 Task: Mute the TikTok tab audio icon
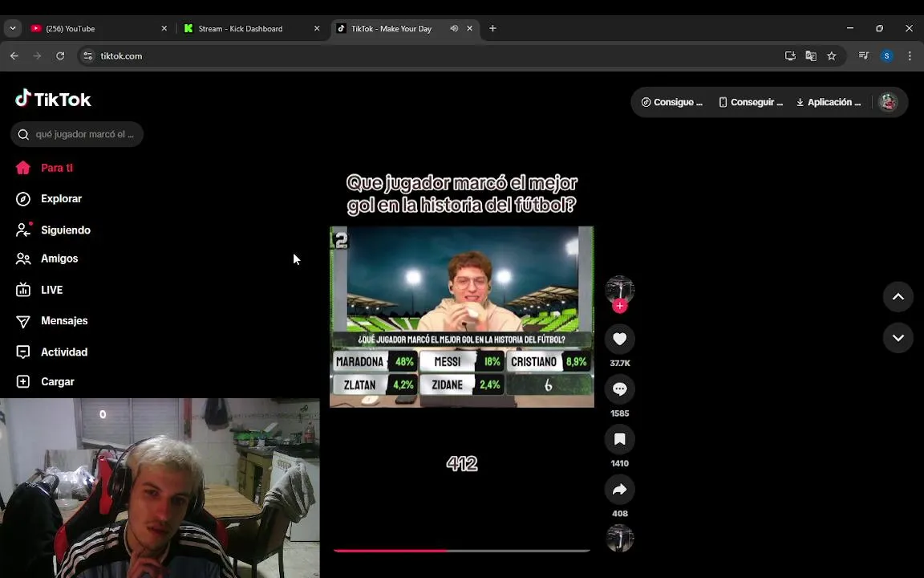pos(454,28)
